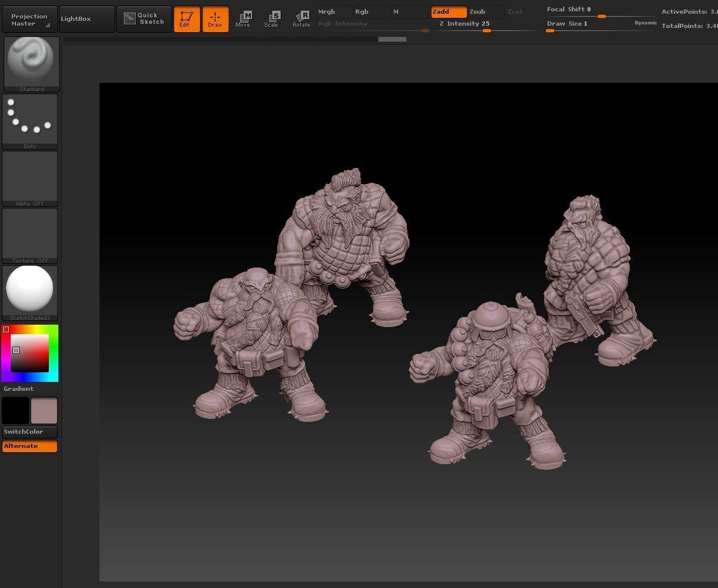Open the Alpha Off selector

[x=30, y=179]
